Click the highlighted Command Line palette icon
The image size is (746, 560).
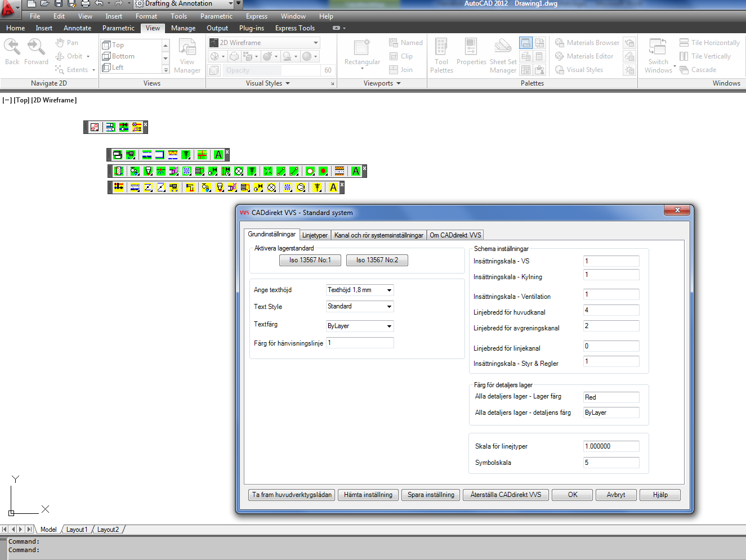coord(526,43)
